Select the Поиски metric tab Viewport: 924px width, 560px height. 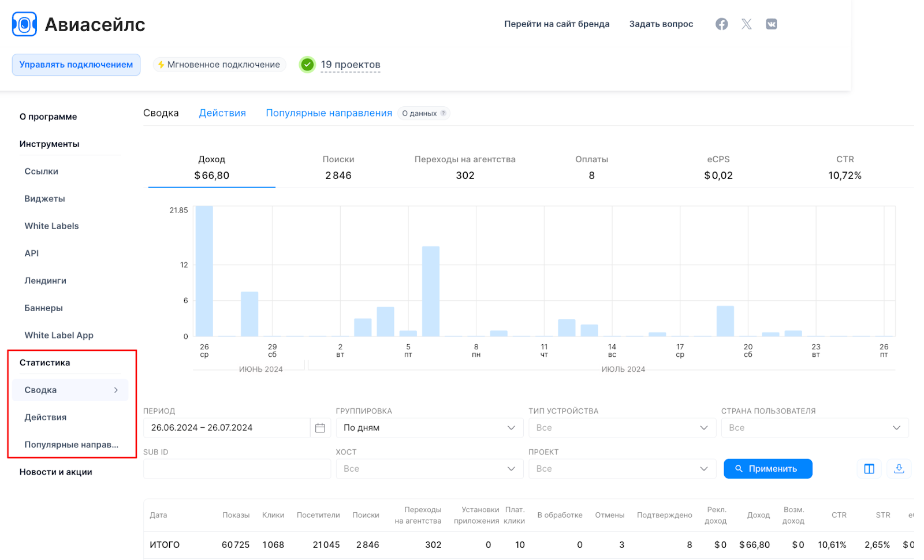pyautogui.click(x=338, y=167)
